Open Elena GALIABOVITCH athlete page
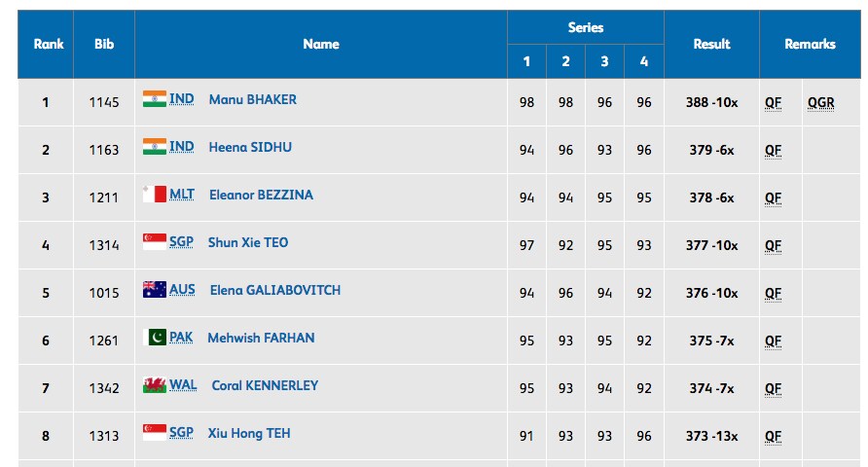 click(x=275, y=290)
